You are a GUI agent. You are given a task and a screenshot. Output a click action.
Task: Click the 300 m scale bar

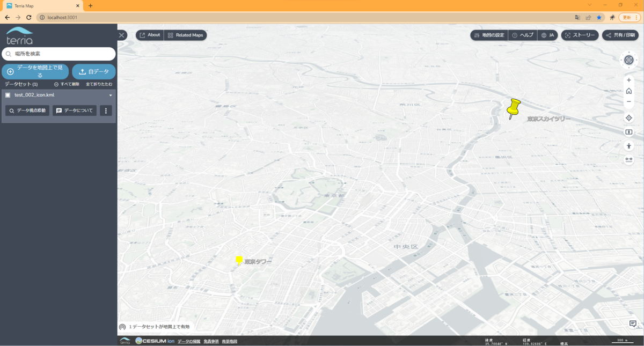pos(623,341)
